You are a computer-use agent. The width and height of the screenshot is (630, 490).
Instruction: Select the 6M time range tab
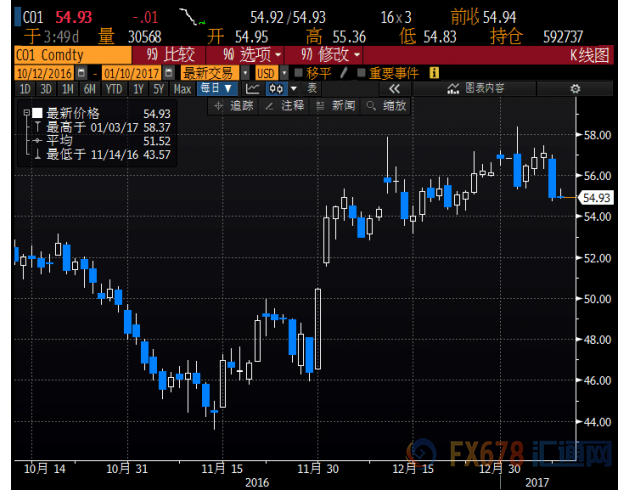coord(88,89)
